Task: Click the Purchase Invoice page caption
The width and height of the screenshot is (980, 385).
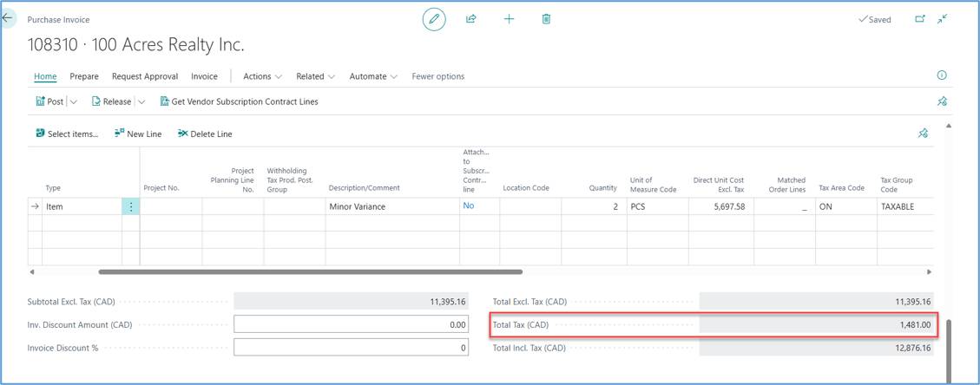Action: pos(58,20)
